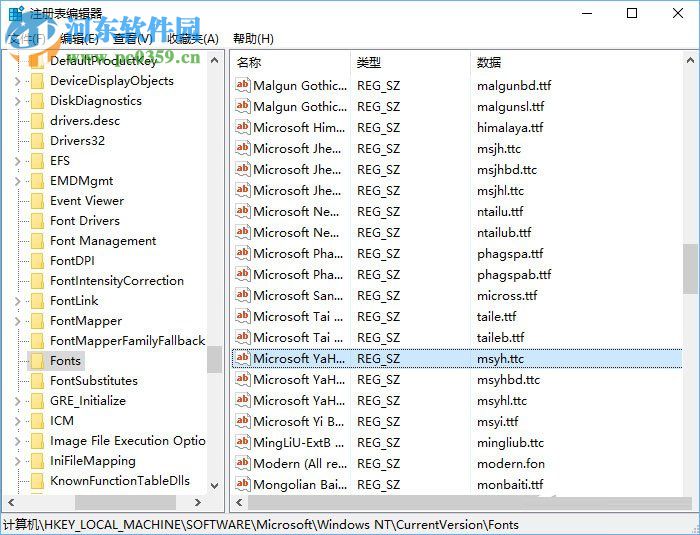Viewport: 700px width, 535px height.
Task: Click the Drivers32 folder icon
Action: pyautogui.click(x=37, y=141)
